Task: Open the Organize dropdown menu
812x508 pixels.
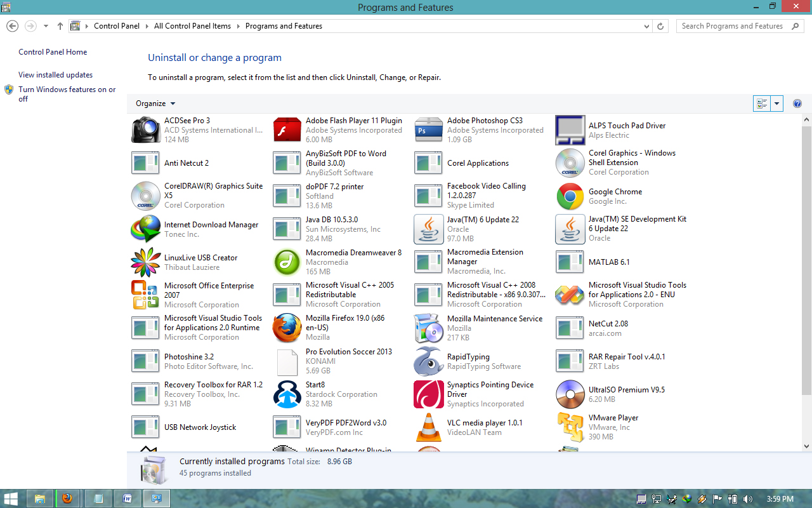Action: (155, 104)
